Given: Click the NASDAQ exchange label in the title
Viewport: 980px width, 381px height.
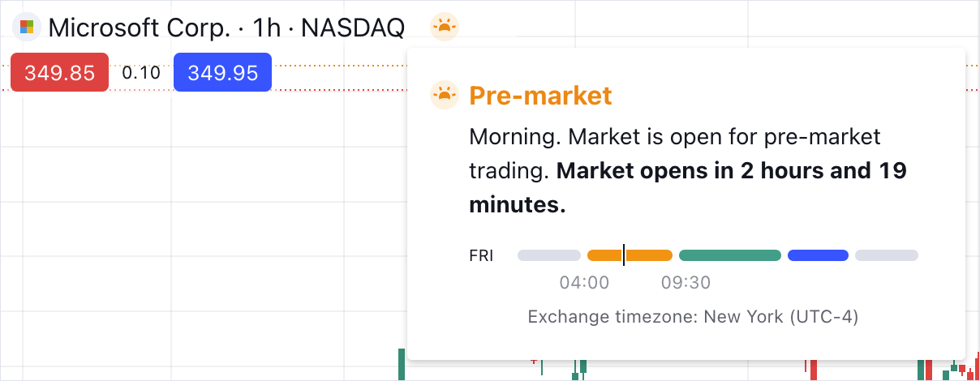Looking at the screenshot, I should pyautogui.click(x=353, y=28).
